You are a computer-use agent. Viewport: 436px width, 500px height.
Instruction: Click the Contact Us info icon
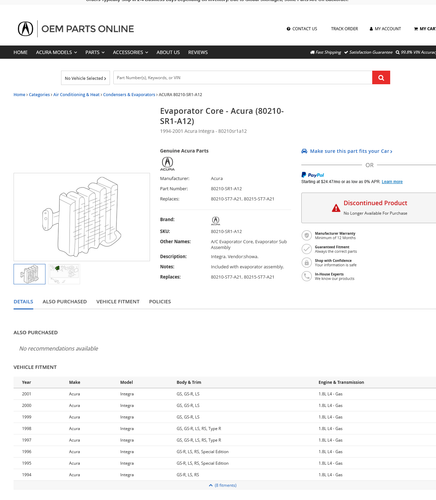point(288,29)
